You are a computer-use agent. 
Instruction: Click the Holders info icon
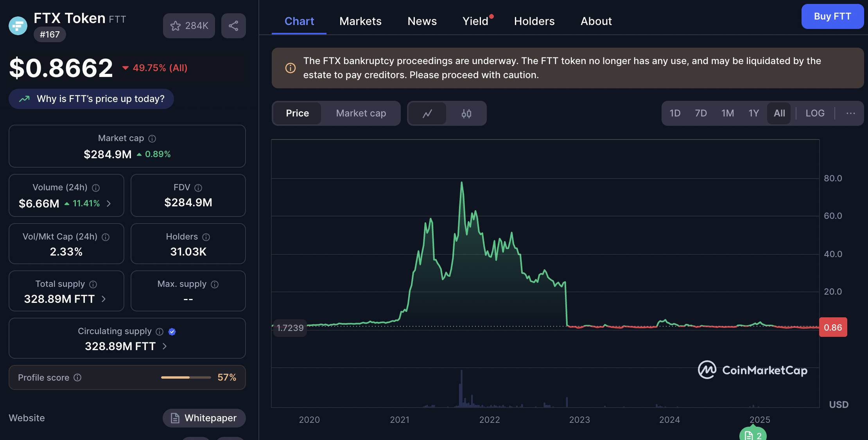tap(206, 237)
